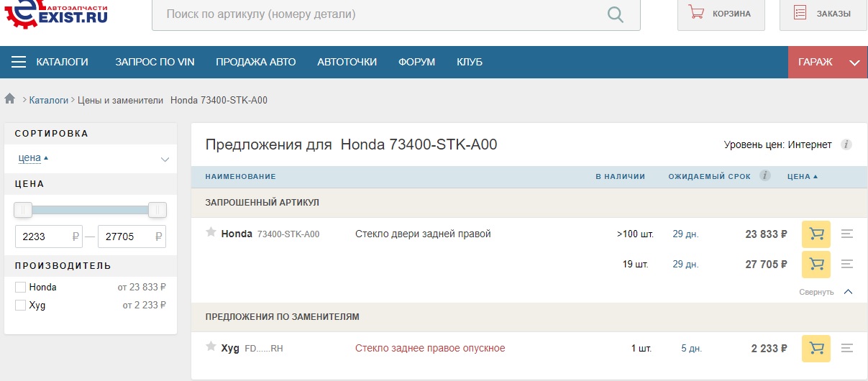The width and height of the screenshot is (868, 381).
Task: Click the 29 дн. term of 23 833 ₽ offer
Action: tap(685, 234)
